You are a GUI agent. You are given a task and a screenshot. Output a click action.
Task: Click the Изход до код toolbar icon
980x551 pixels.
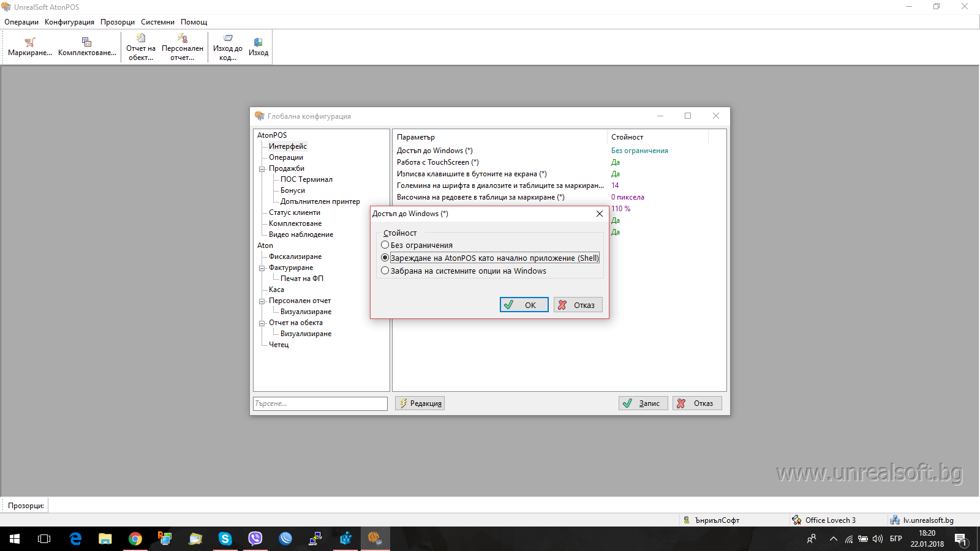click(228, 39)
